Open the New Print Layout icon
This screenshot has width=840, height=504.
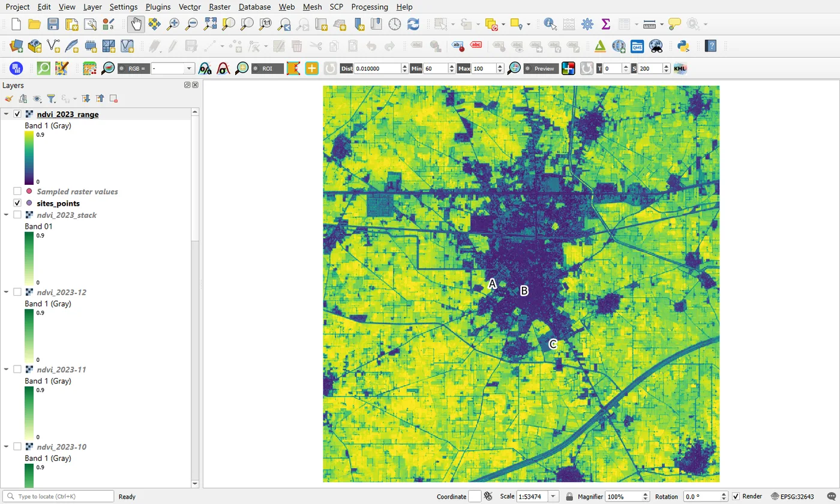71,25
